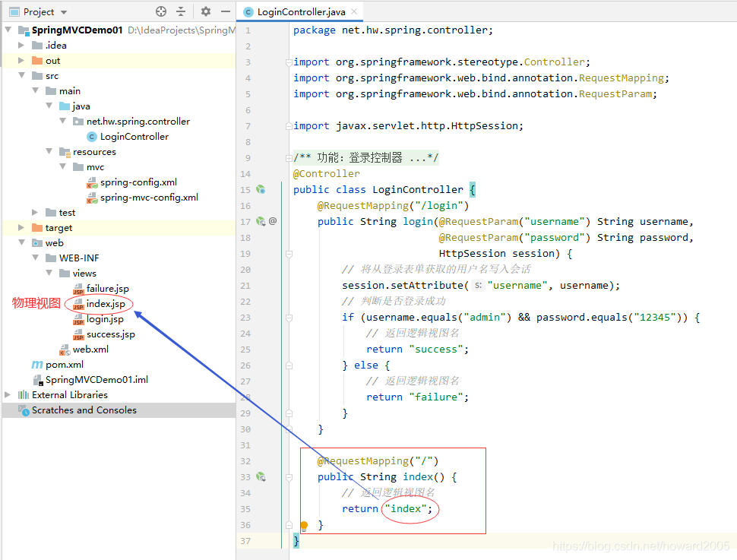Click @Controller annotation on line 14
The width and height of the screenshot is (737, 560).
coord(327,174)
